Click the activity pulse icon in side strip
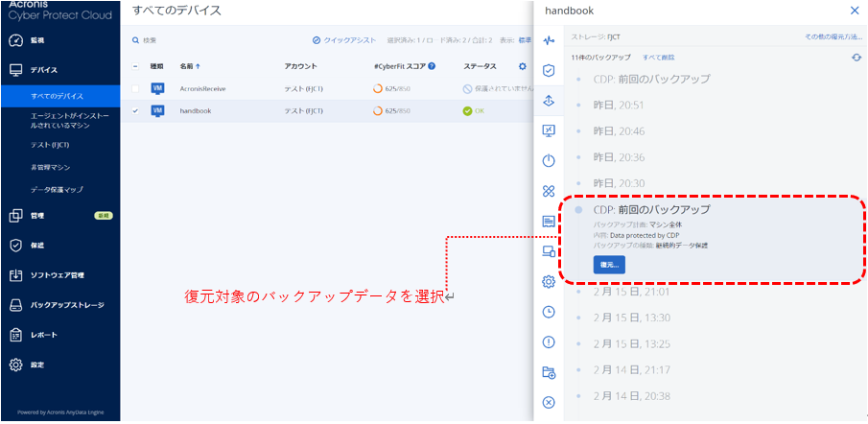868x424 pixels. (x=549, y=41)
